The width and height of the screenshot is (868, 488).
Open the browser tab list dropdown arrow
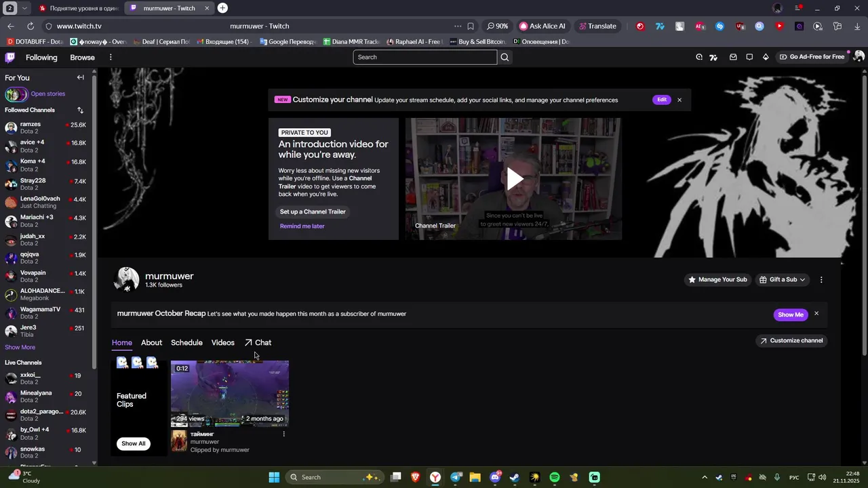pyautogui.click(x=24, y=8)
